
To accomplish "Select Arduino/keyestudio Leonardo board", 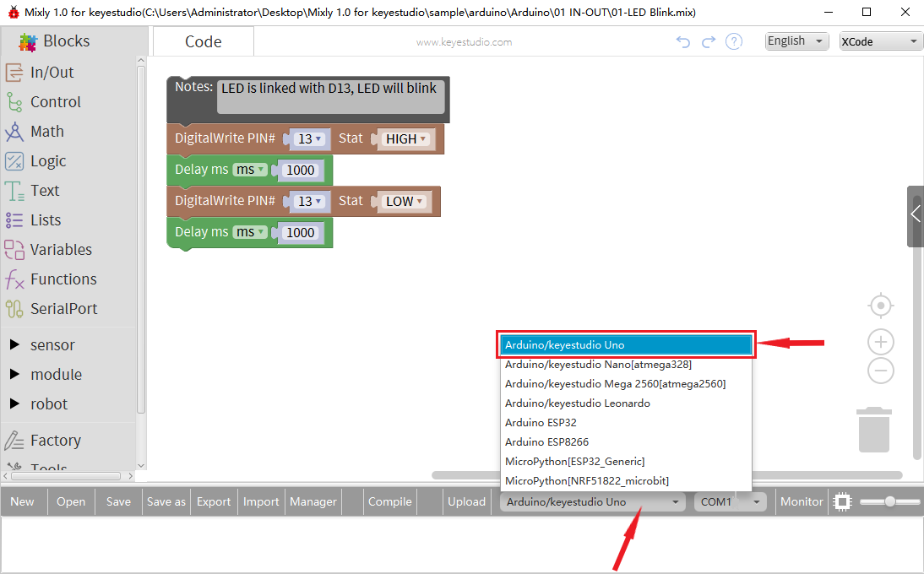I will [x=626, y=403].
